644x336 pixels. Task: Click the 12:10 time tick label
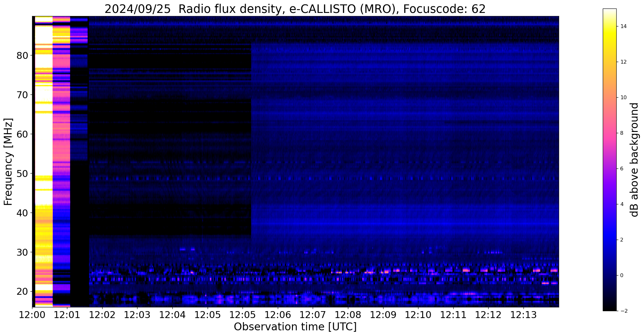418,315
